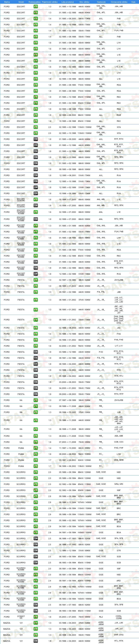139x644 pixels.
Task: Click the F3L, F5L body cell in J6B row
Action: [101, 292]
